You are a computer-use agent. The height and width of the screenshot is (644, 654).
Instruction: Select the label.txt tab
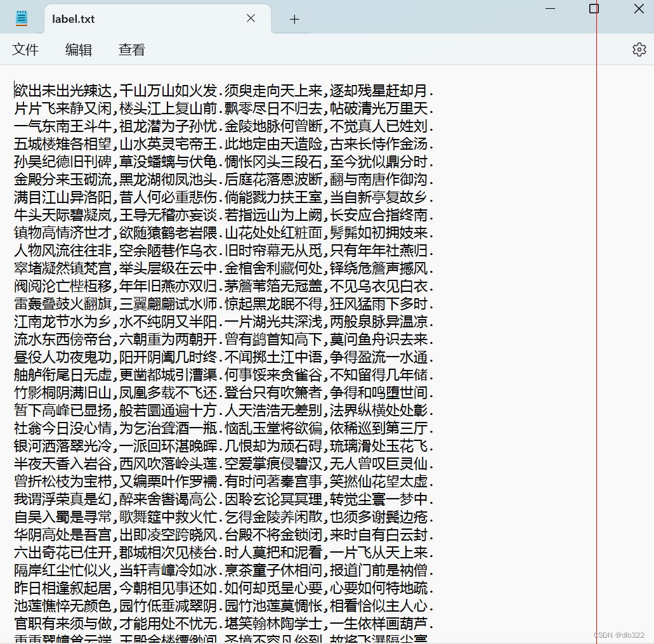[95, 19]
